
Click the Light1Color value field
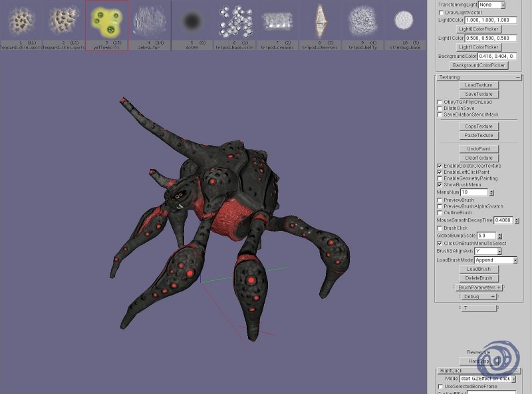[491, 38]
